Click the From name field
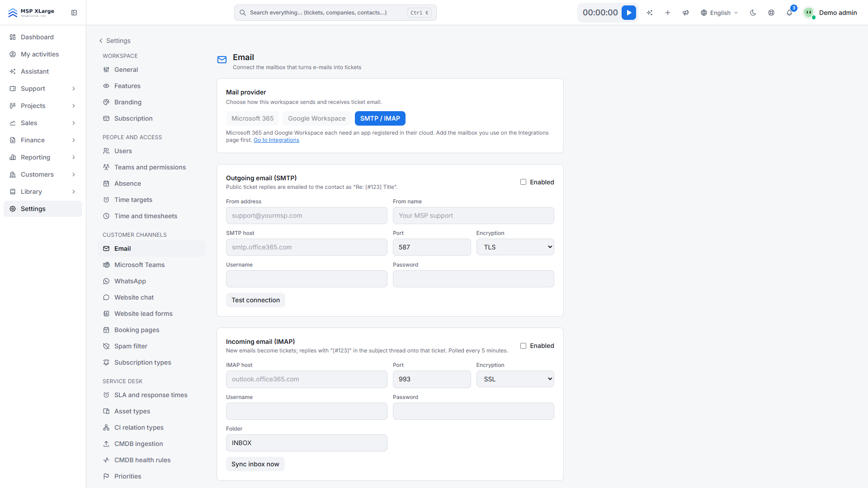This screenshot has height=488, width=868. pos(473,216)
